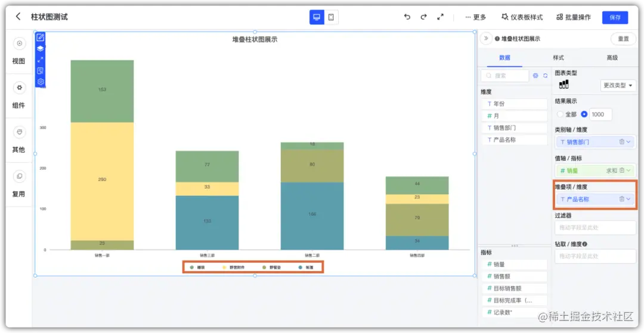This screenshot has width=644, height=333.
Task: Click the chart title 堆叠柱状图展示
Action: tap(255, 40)
